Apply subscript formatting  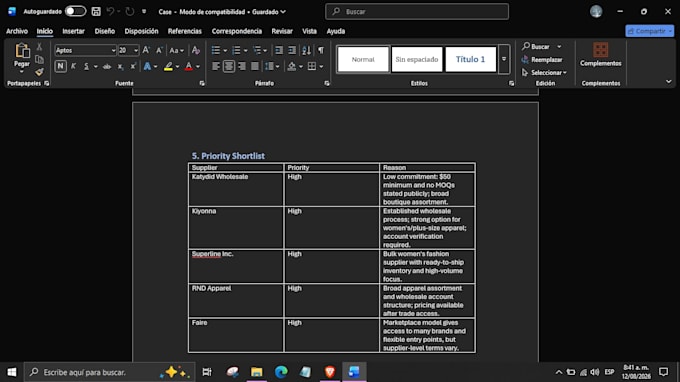[120, 66]
